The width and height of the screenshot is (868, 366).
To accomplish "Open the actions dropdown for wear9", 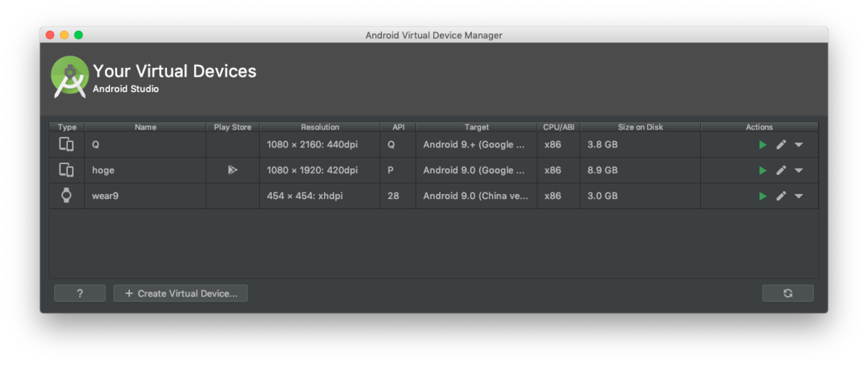I will point(799,196).
